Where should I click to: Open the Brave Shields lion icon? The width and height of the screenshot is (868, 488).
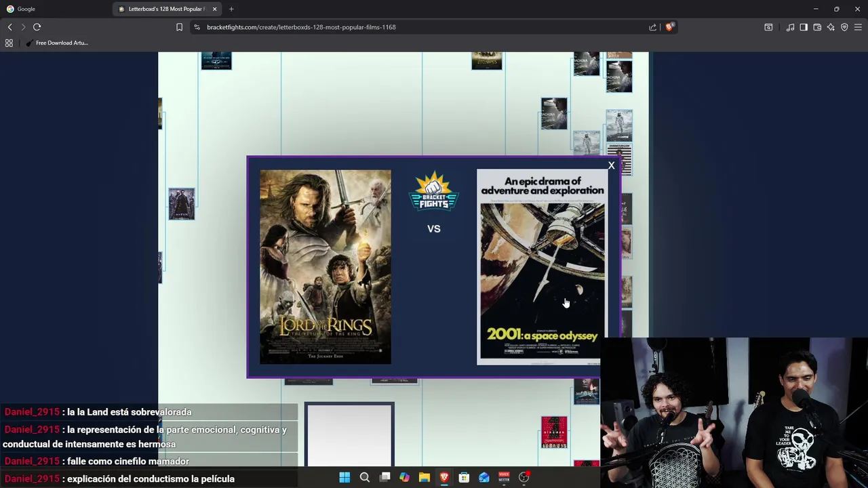[669, 27]
